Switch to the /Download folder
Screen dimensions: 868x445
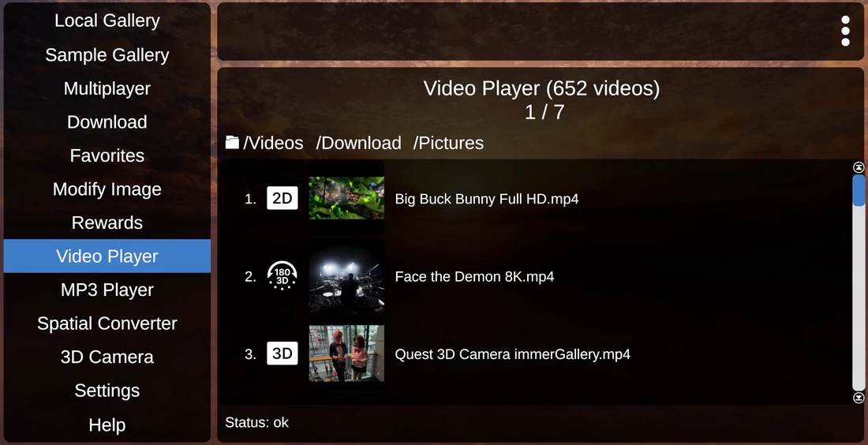pyautogui.click(x=358, y=144)
